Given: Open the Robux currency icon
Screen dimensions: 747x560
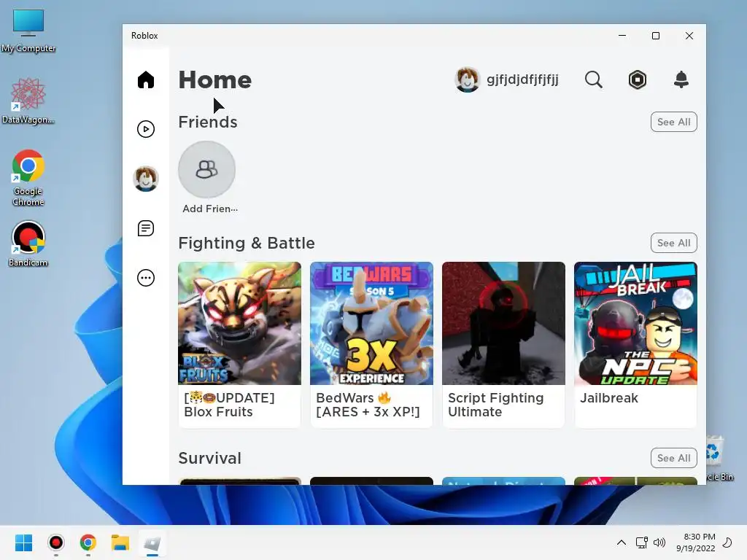Looking at the screenshot, I should point(638,79).
